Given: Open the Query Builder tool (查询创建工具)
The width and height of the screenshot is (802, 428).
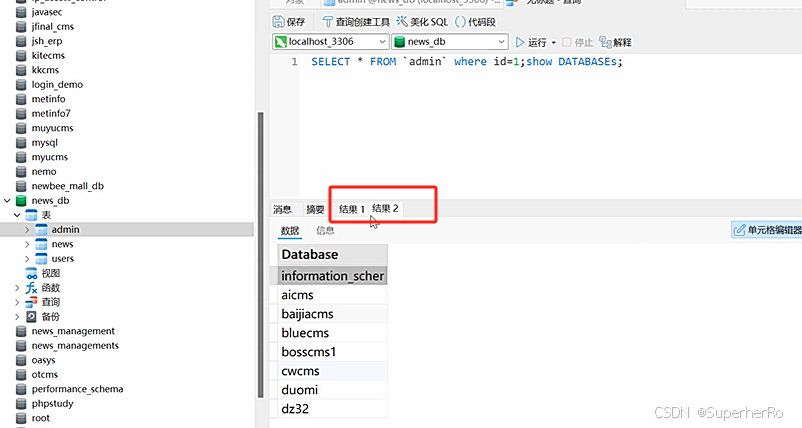Looking at the screenshot, I should (356, 21).
